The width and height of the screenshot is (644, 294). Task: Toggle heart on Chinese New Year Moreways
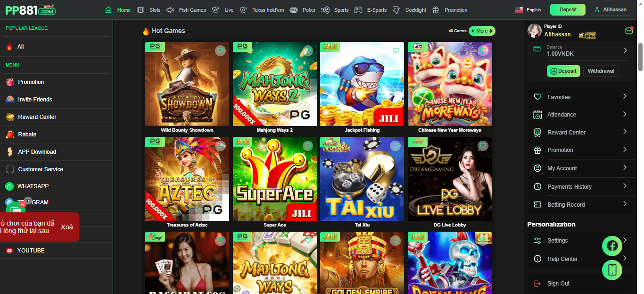[x=483, y=50]
